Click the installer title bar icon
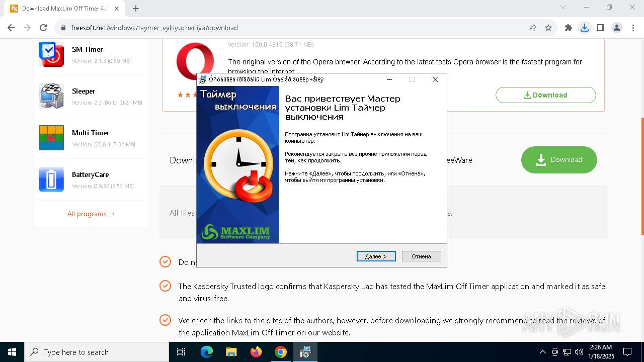 coord(203,79)
